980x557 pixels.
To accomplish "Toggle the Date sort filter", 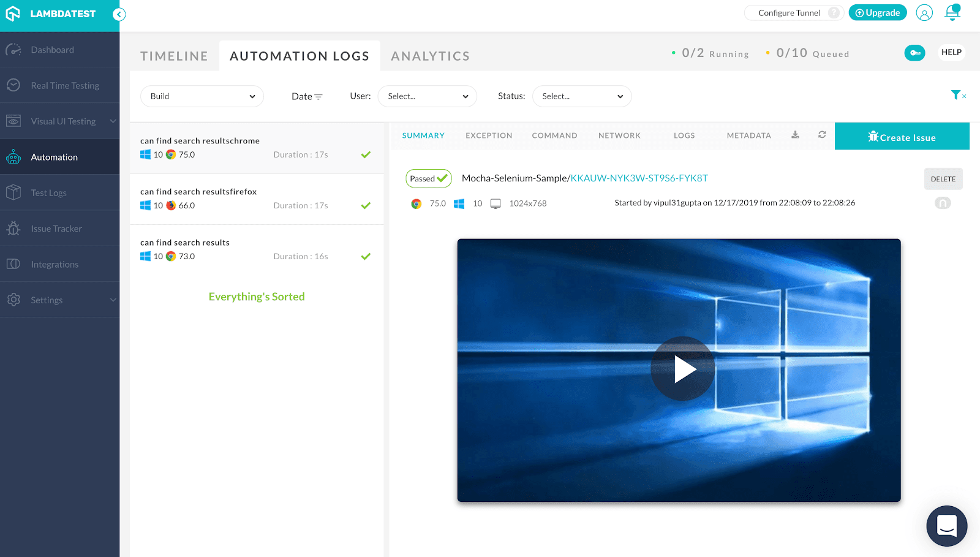I will [x=307, y=96].
